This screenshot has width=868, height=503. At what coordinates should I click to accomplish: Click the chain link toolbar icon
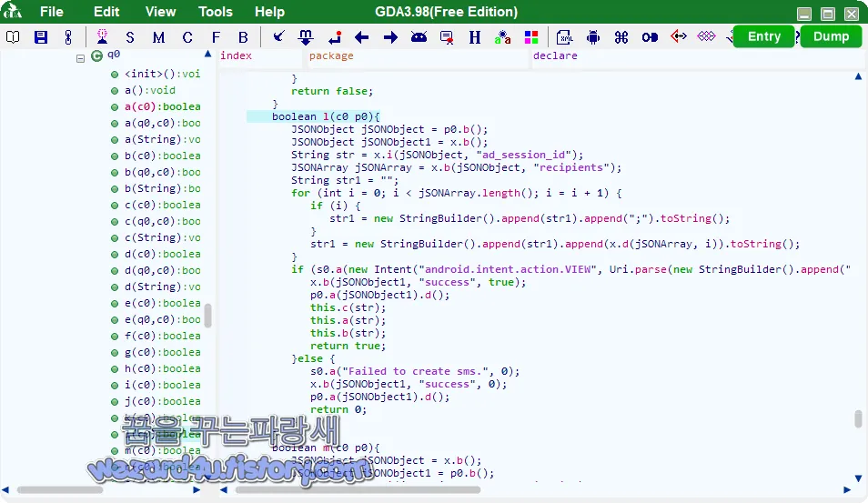tap(68, 37)
